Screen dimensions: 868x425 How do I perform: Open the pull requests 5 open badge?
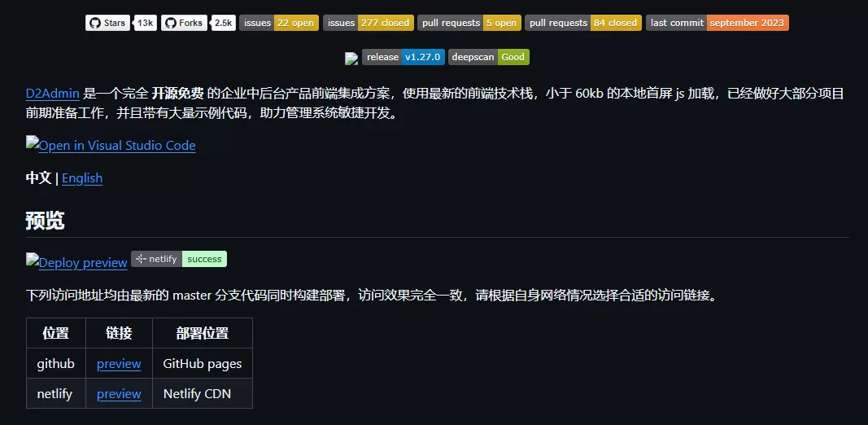coord(469,23)
